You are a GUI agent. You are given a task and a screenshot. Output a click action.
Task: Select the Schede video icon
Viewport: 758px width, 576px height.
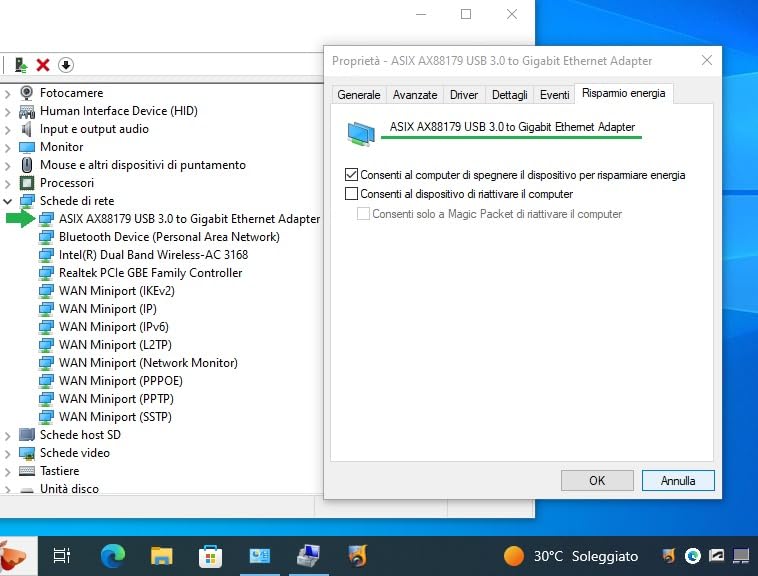(x=27, y=453)
